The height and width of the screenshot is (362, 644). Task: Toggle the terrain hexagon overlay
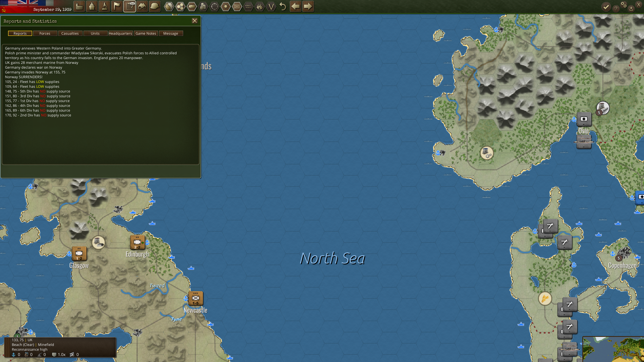169,7
